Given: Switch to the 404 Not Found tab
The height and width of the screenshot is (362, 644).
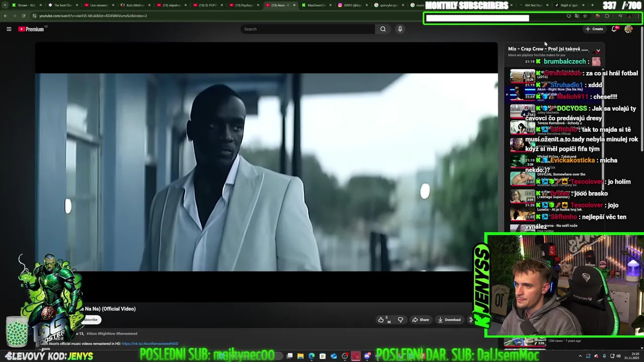Looking at the screenshot, I should [x=533, y=5].
